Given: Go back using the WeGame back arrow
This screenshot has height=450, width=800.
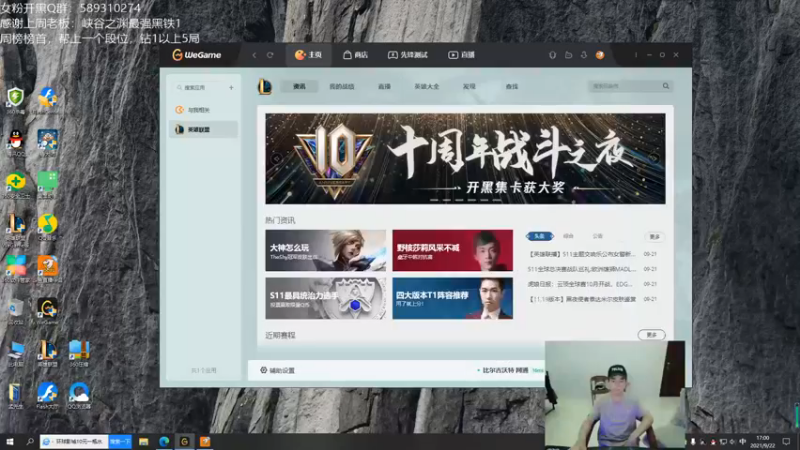Looking at the screenshot, I should point(255,55).
